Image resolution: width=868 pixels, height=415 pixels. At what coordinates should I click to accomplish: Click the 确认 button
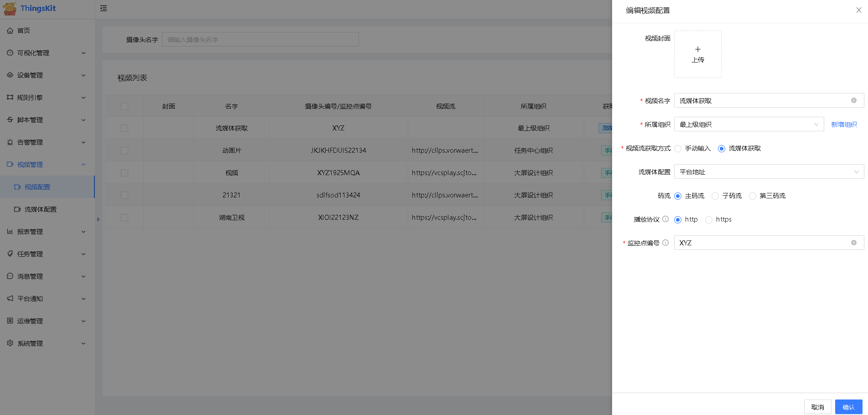(x=848, y=407)
